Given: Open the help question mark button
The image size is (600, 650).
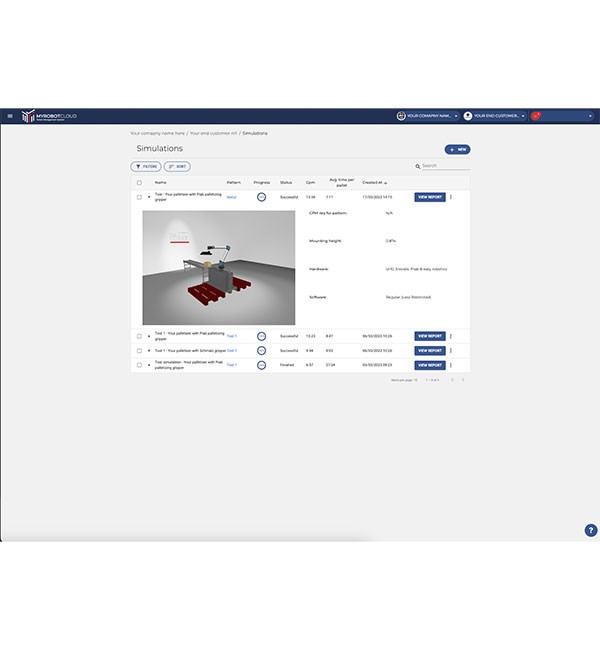Looking at the screenshot, I should [591, 530].
